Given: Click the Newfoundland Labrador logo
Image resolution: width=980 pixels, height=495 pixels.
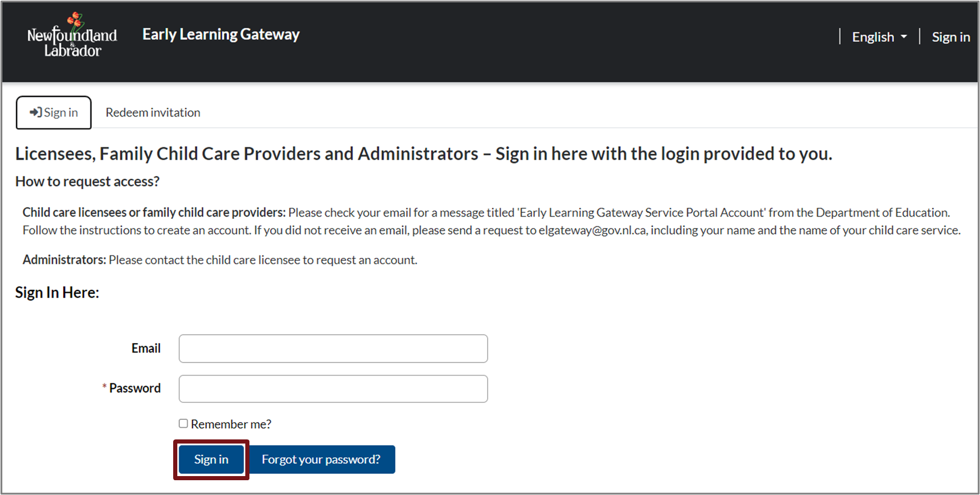Looking at the screenshot, I should point(72,37).
